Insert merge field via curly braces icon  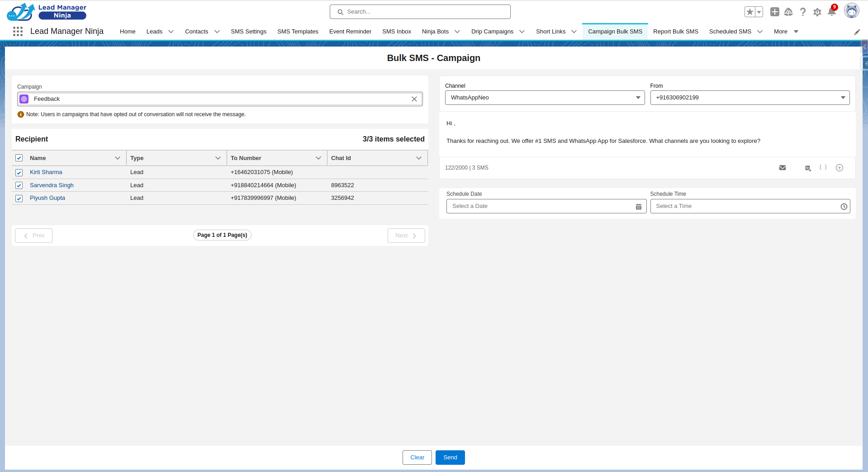[823, 167]
